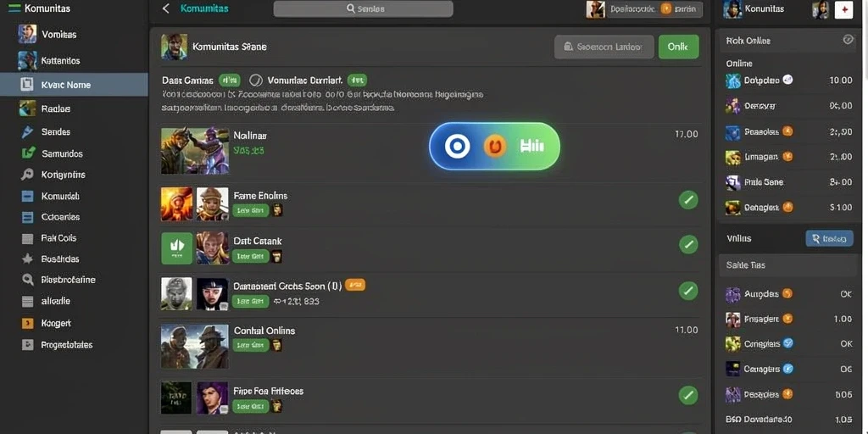Click the Dpeionoote button in the top bar
Viewport: 868px width, 434px height.
point(655,9)
